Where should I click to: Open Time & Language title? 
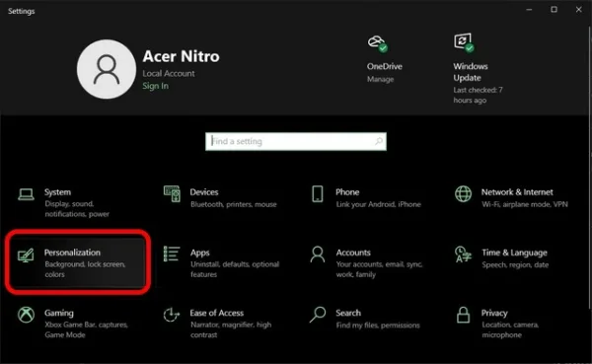point(514,253)
